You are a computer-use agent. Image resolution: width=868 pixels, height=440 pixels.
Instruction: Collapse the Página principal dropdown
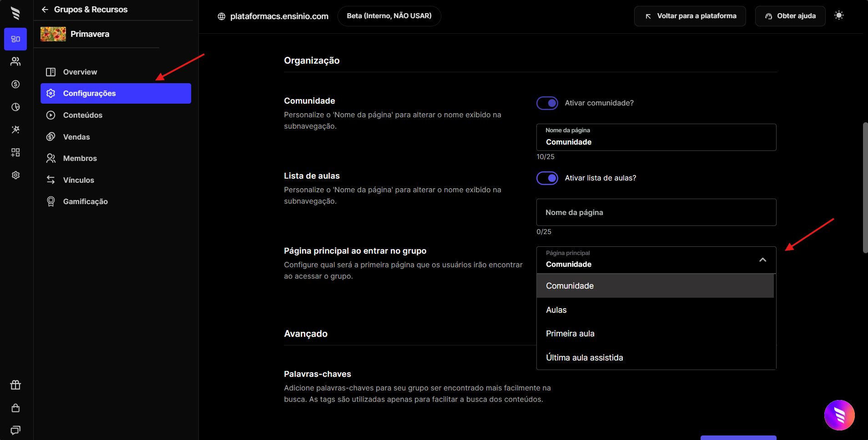[762, 260]
